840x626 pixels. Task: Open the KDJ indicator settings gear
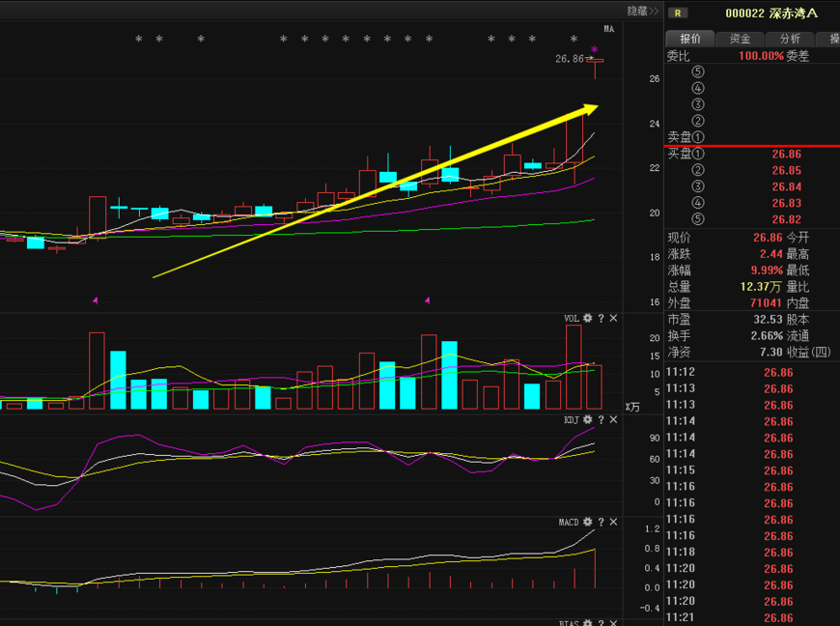coord(588,419)
